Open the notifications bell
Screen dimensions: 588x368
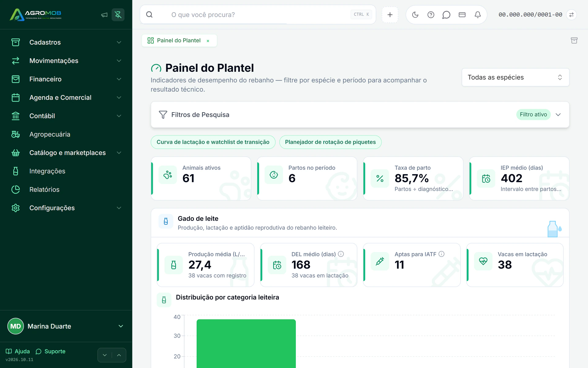(x=478, y=15)
